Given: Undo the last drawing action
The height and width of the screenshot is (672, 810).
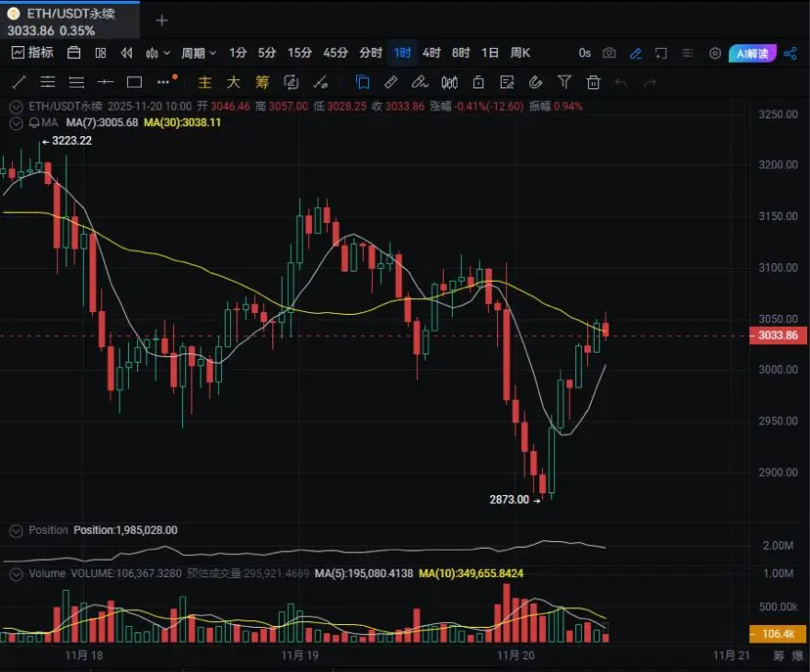Looking at the screenshot, I should coord(621,82).
